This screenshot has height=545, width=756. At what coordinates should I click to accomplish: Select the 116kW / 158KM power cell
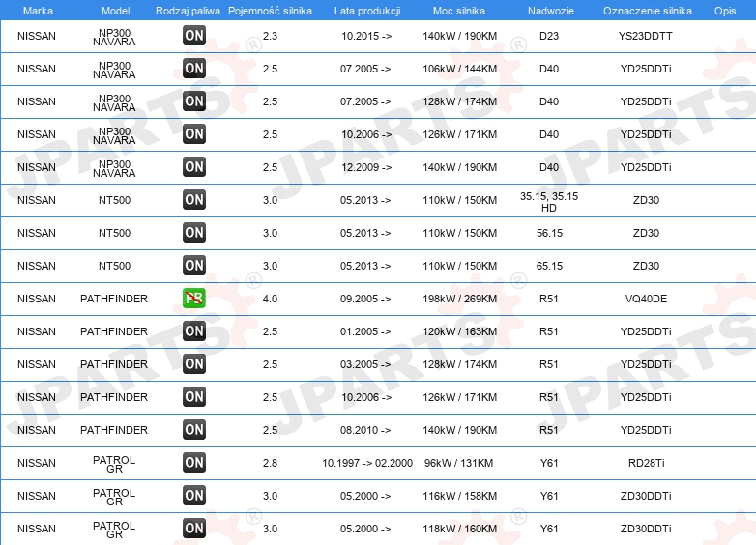[460, 496]
